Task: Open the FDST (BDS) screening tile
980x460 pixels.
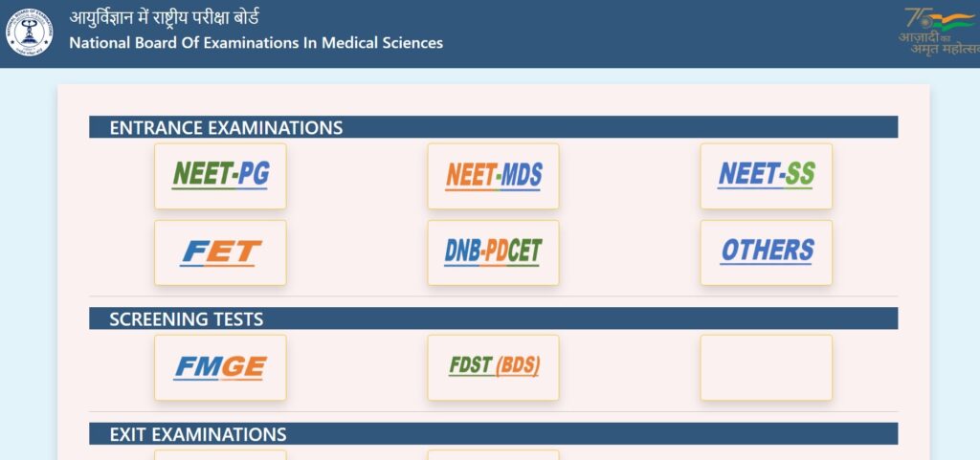Action: coord(493,367)
